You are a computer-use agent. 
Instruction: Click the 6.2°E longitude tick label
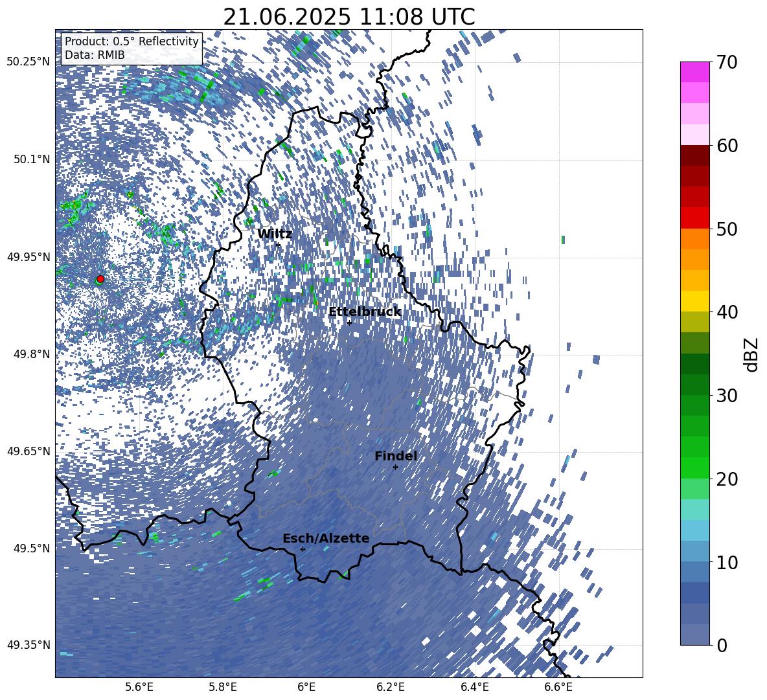391,687
